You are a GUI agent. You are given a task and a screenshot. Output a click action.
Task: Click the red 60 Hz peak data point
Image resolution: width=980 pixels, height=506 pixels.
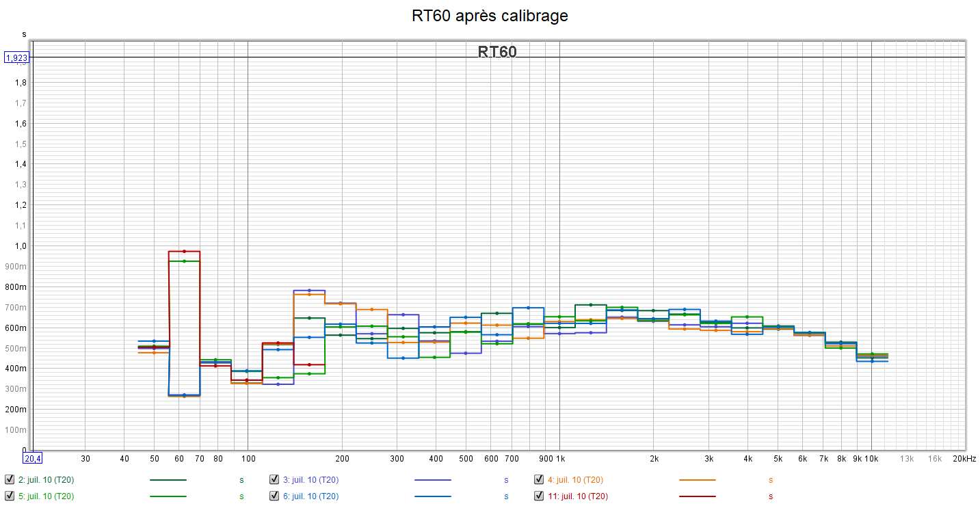coord(184,252)
